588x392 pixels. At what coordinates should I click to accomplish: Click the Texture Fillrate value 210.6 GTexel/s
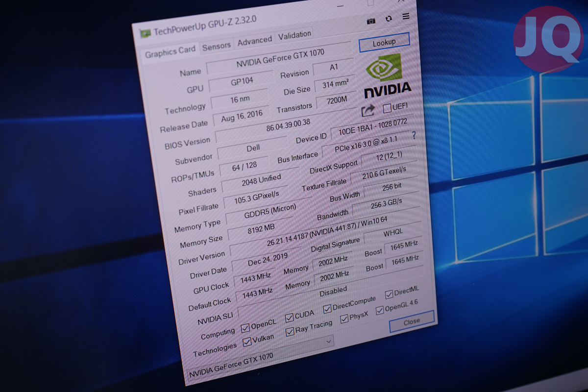[x=384, y=172]
